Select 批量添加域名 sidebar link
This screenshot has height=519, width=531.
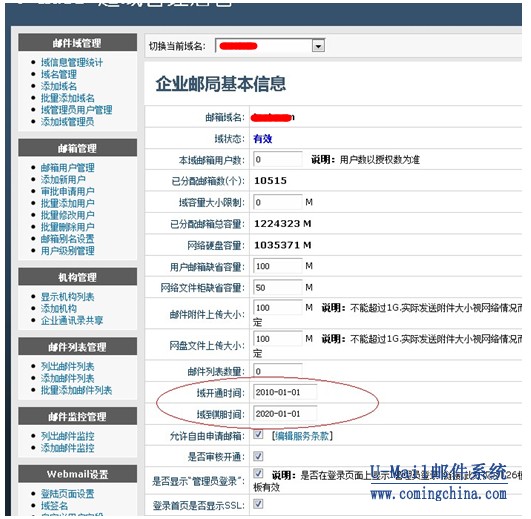pyautogui.click(x=67, y=98)
